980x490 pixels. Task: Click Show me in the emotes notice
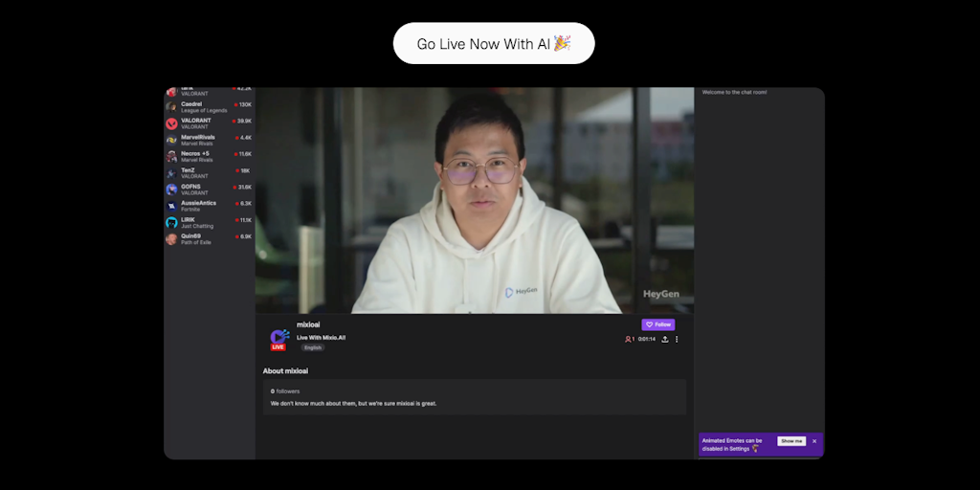tap(791, 441)
